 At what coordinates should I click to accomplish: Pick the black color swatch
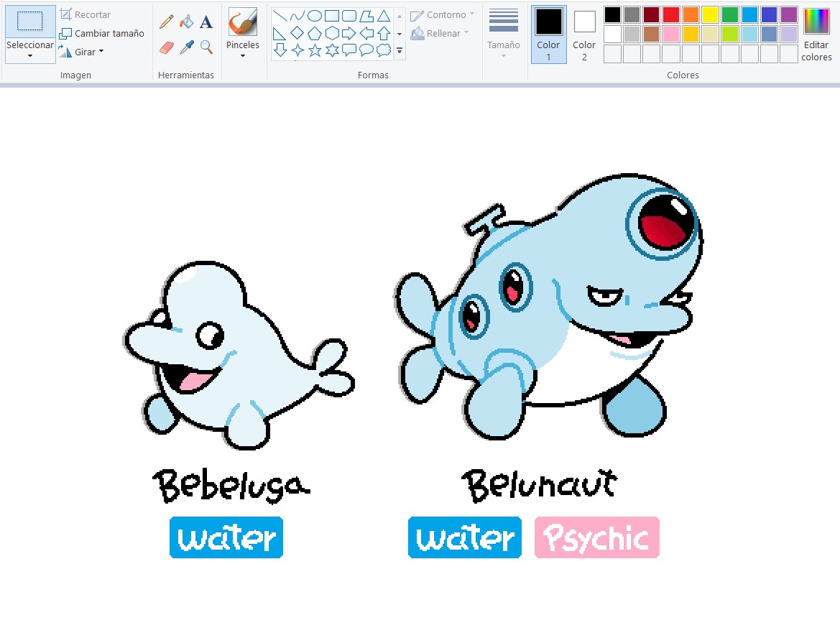click(612, 14)
